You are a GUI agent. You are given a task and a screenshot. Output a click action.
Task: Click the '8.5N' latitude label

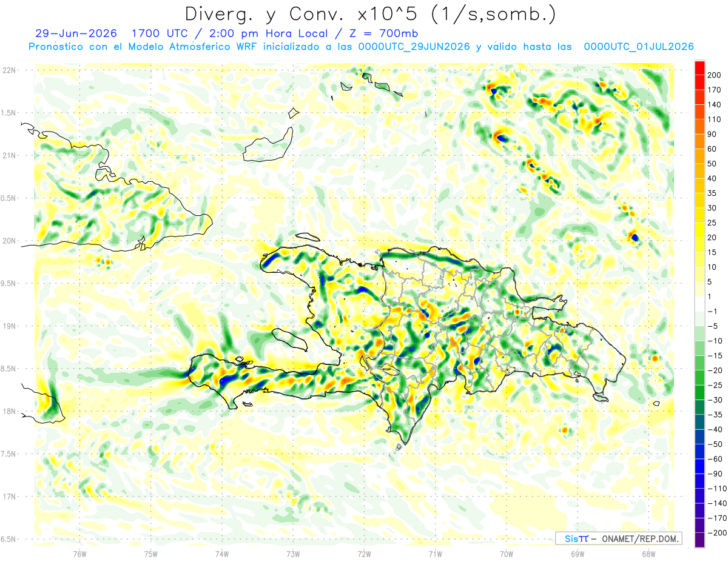9,369
